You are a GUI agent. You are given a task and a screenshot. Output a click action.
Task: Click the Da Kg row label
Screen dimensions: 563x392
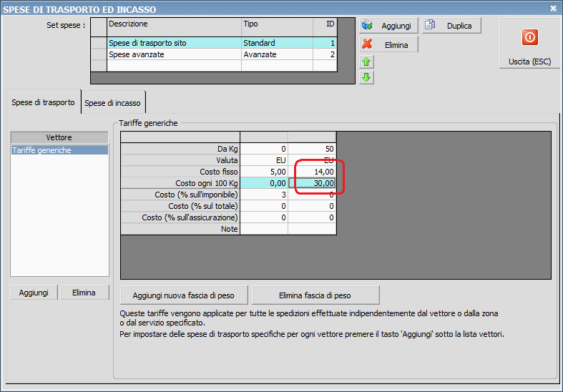pos(180,149)
